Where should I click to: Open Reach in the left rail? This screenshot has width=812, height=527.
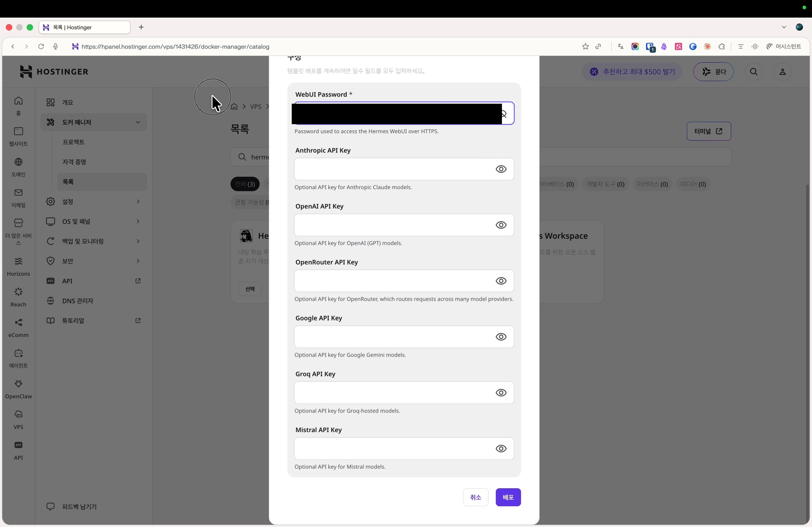click(18, 297)
